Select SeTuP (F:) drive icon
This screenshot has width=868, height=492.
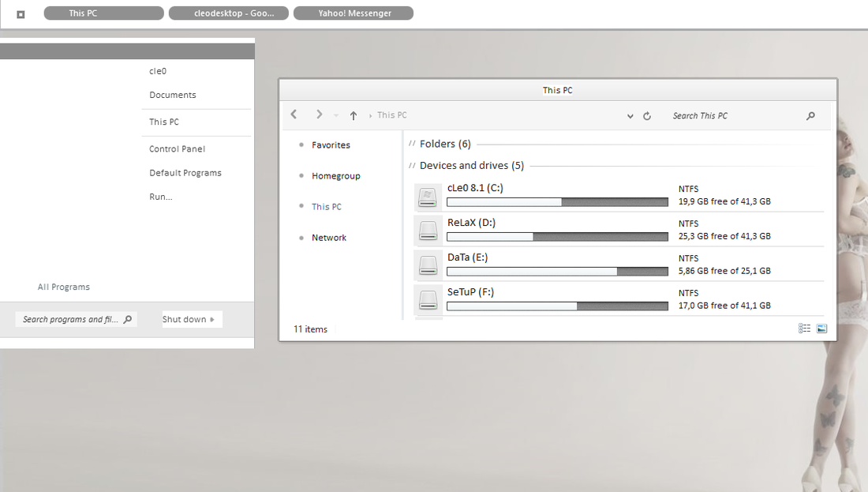(x=428, y=301)
